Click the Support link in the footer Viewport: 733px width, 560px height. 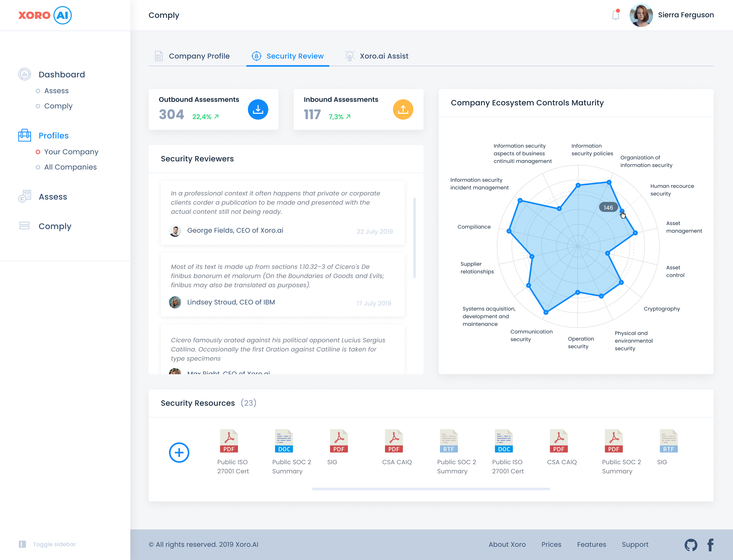(x=635, y=544)
